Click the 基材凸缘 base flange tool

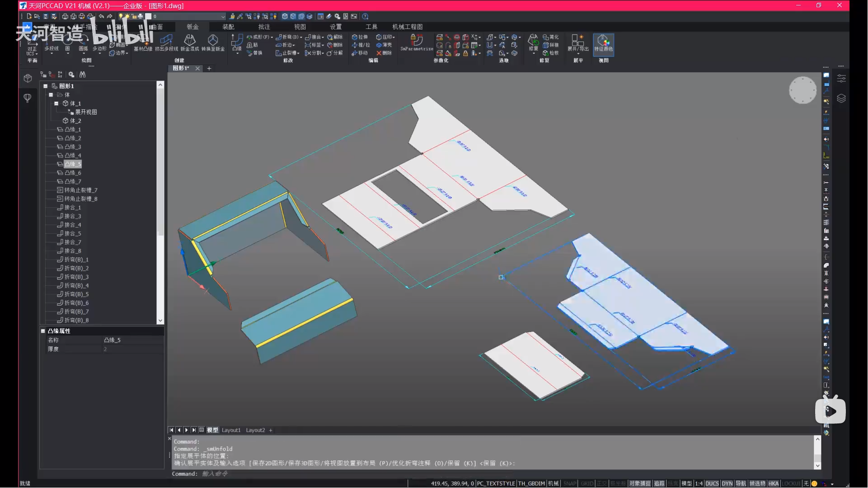pyautogui.click(x=143, y=43)
